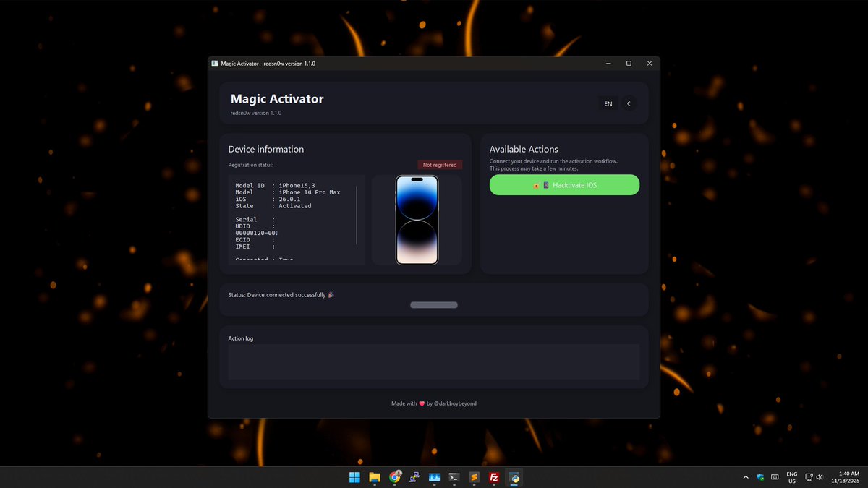Image resolution: width=868 pixels, height=488 pixels.
Task: Click the Not registered status badge
Action: coord(440,165)
